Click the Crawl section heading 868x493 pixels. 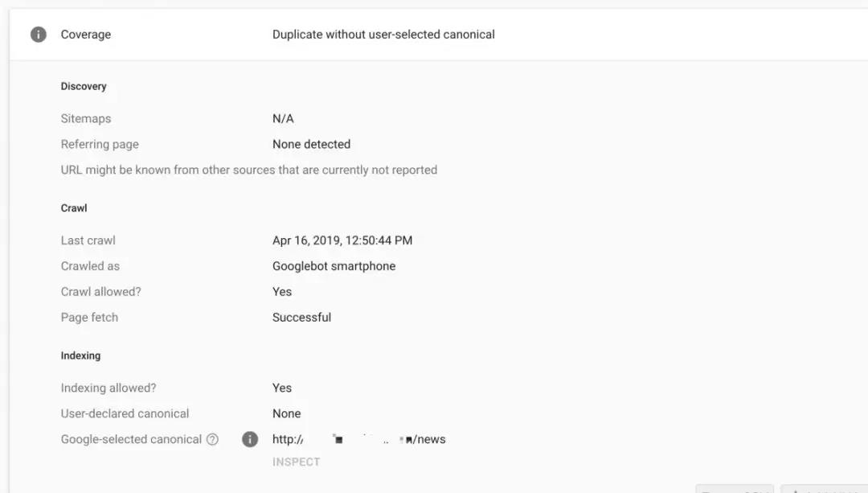tap(74, 207)
